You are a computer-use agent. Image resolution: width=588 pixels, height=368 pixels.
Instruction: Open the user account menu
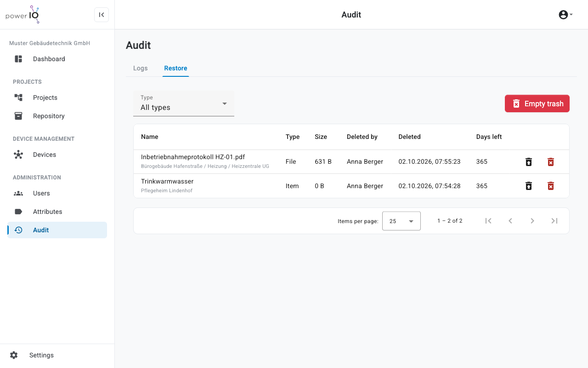565,15
